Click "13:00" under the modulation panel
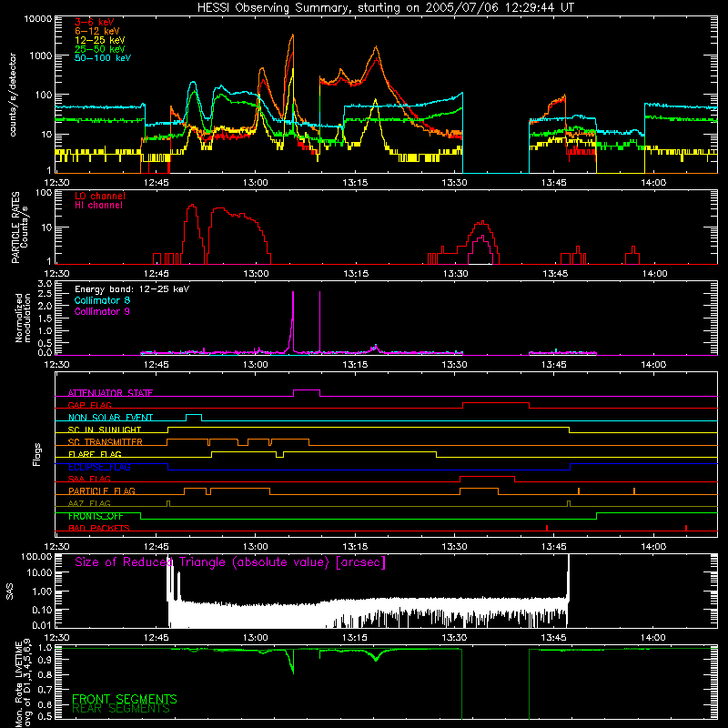 (x=256, y=365)
